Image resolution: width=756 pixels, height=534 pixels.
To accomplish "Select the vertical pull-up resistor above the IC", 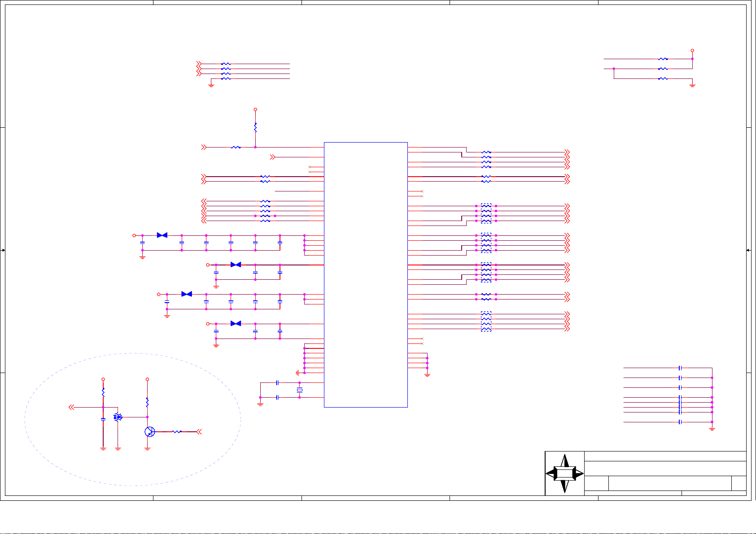I will pyautogui.click(x=255, y=128).
